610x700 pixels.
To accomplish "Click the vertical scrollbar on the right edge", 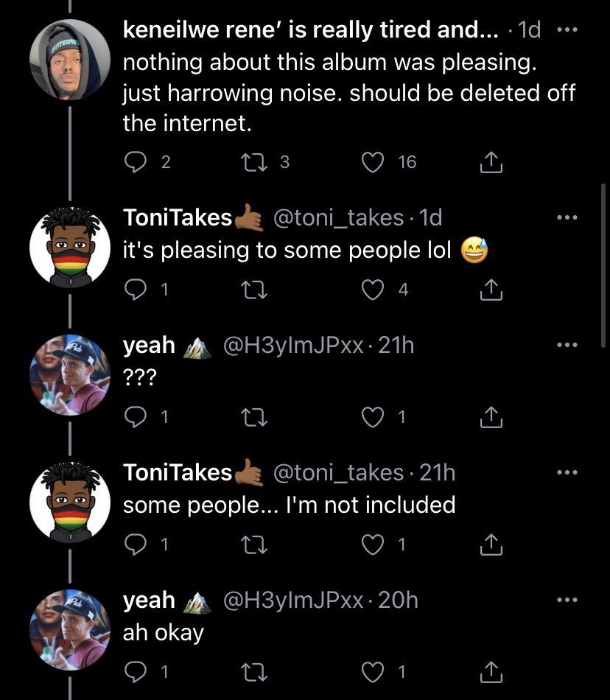I will point(603,243).
